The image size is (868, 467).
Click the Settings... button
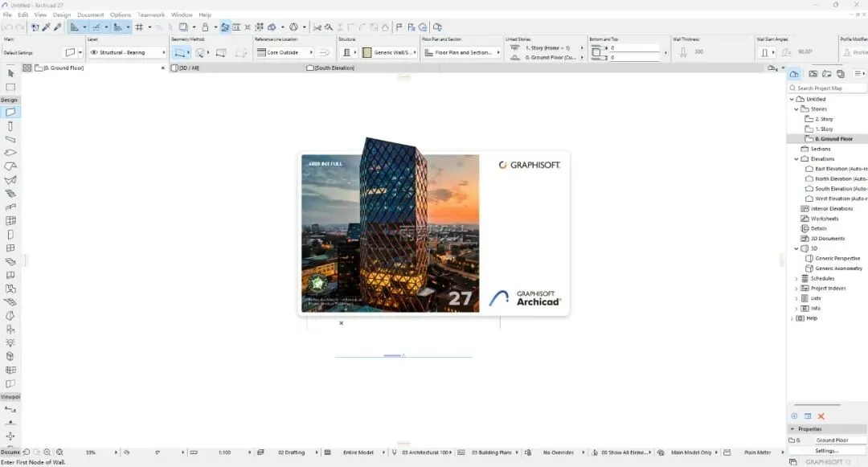[826, 451]
